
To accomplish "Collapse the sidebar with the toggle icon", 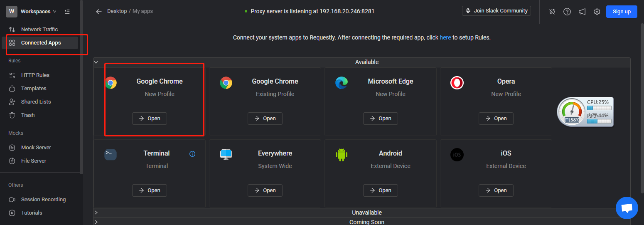I will (67, 12).
